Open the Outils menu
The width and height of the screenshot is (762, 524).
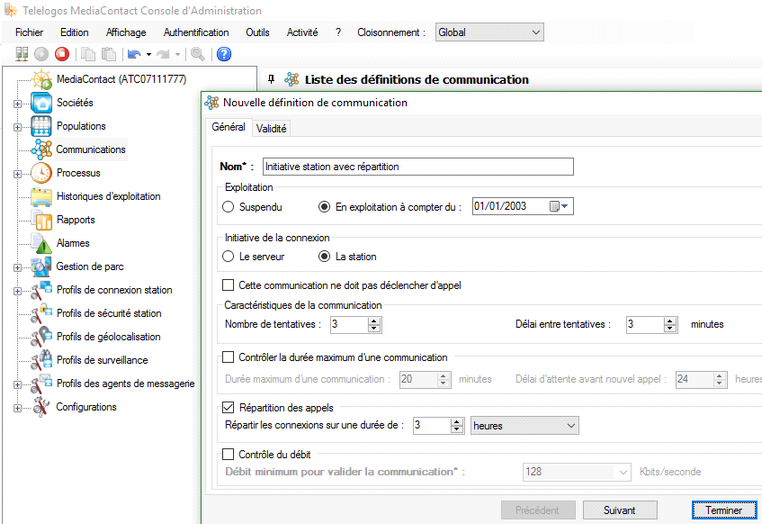coord(257,33)
